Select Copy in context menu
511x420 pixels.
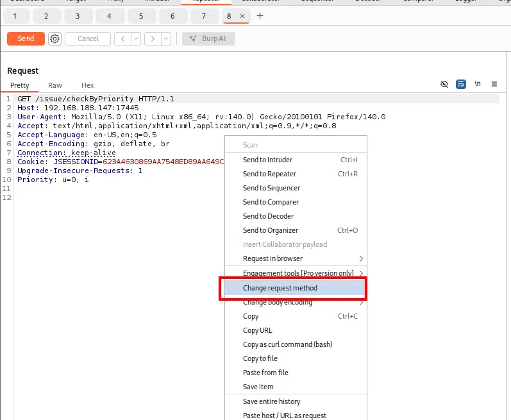(296, 316)
